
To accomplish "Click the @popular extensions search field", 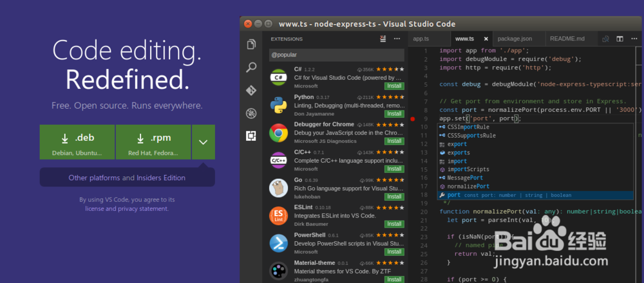I will click(x=337, y=55).
